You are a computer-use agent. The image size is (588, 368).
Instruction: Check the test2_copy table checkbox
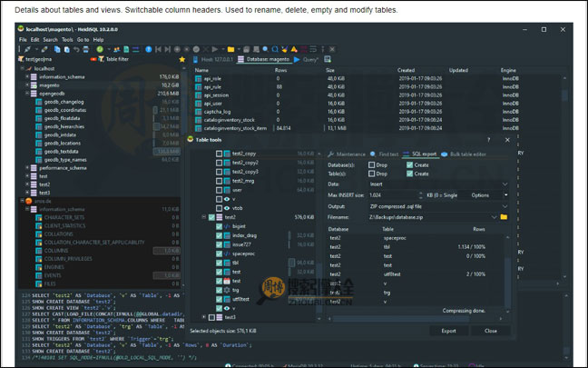(x=219, y=154)
